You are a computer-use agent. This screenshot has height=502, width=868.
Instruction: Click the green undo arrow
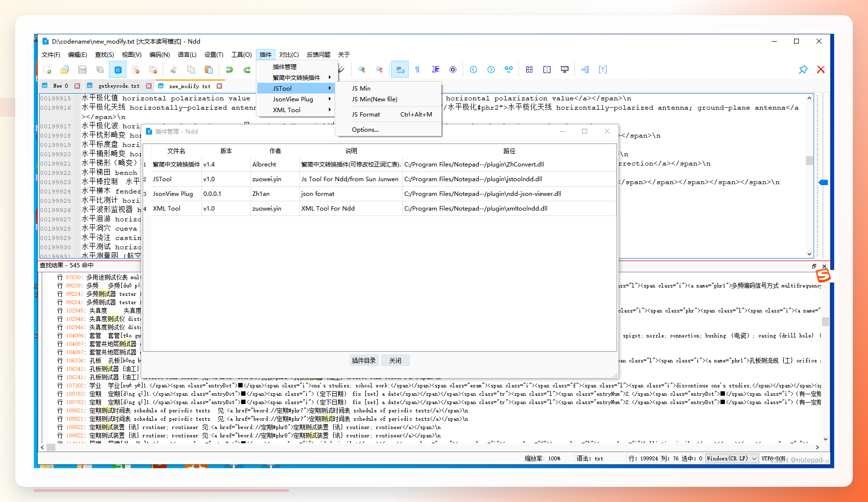pos(229,70)
